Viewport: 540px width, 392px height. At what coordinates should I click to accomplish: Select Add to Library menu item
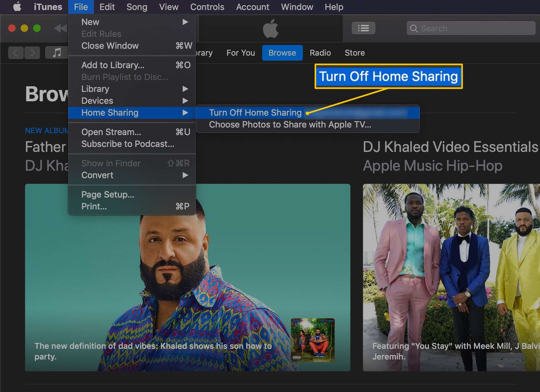pyautogui.click(x=113, y=65)
